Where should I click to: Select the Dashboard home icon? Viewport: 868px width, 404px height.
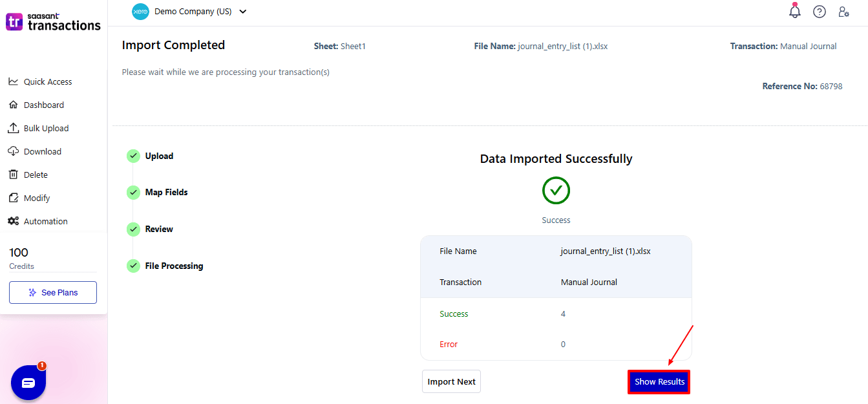pos(13,104)
